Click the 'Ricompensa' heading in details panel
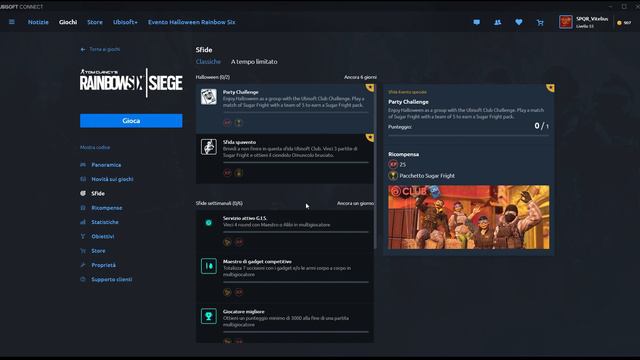 pyautogui.click(x=403, y=154)
